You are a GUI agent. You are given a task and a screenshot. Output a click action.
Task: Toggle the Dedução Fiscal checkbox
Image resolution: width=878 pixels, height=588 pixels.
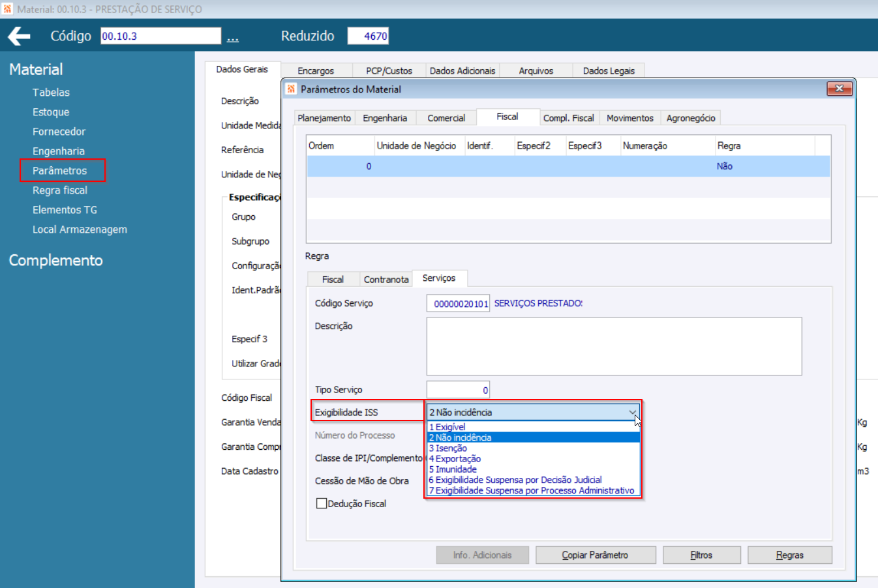pos(321,503)
